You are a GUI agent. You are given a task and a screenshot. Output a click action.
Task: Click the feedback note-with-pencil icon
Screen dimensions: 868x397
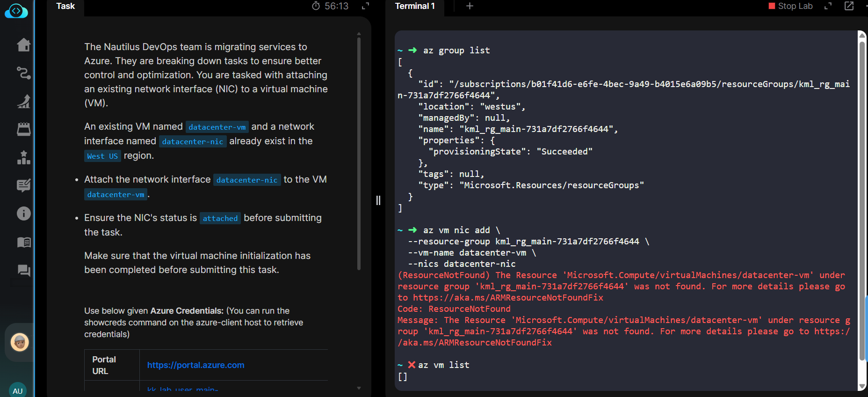23,185
